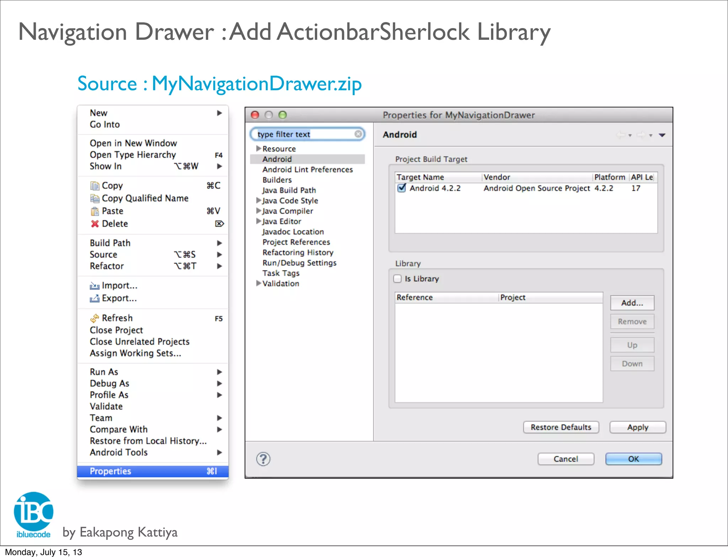Clear filter text with the X icon

click(x=358, y=134)
